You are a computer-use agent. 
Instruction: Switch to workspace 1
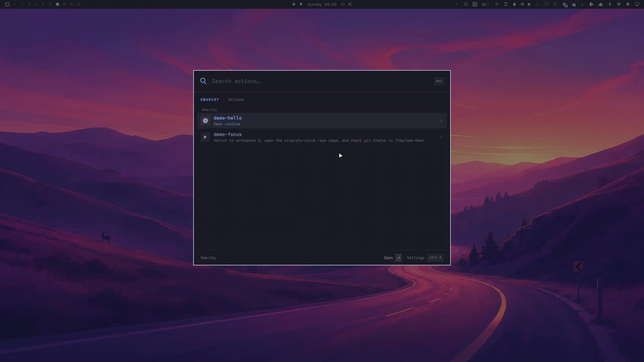click(15, 4)
